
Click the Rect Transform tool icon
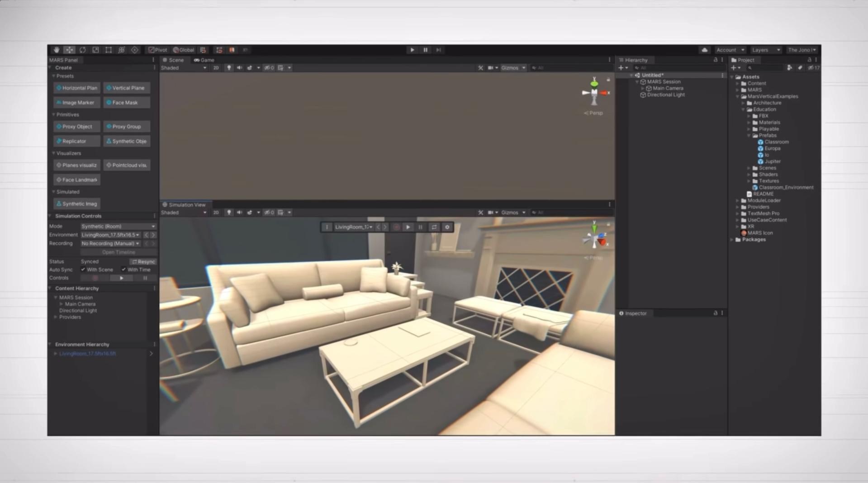109,50
